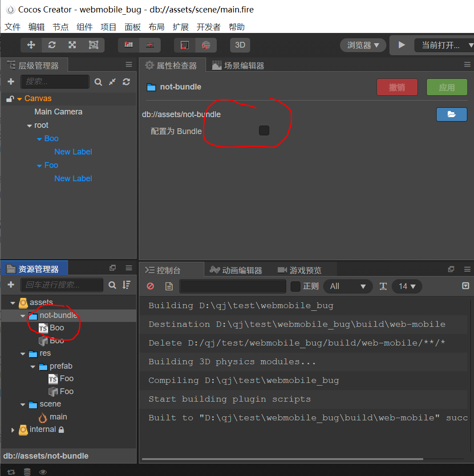Collapse the Foo node in hierarchy
474x476 pixels.
(x=39, y=166)
